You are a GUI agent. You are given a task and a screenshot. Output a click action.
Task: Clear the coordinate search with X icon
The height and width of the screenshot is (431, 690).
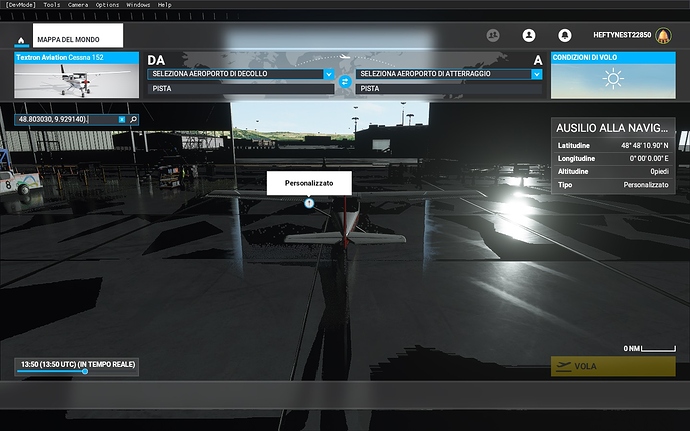[121, 120]
